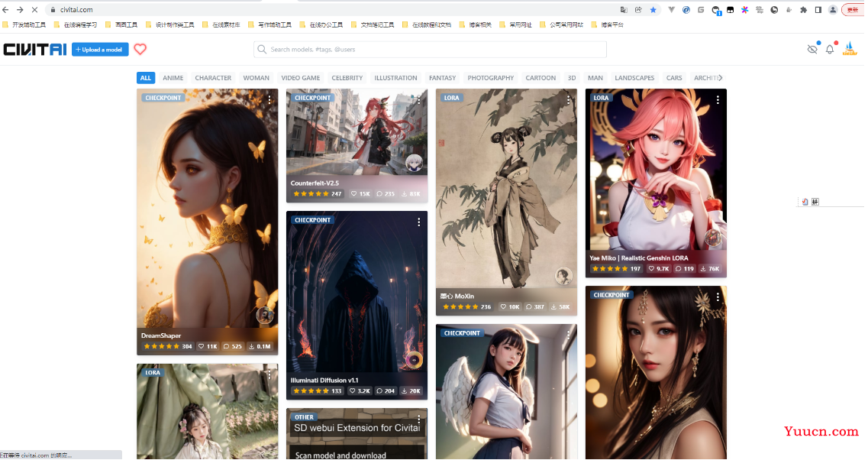Open the DreamShaper model image
This screenshot has height=473, width=868.
208,209
